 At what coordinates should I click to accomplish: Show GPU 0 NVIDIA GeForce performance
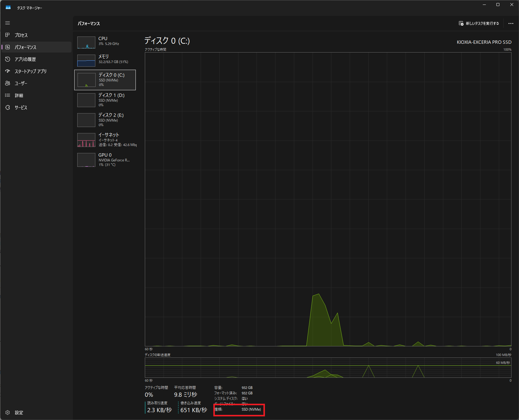coord(105,160)
